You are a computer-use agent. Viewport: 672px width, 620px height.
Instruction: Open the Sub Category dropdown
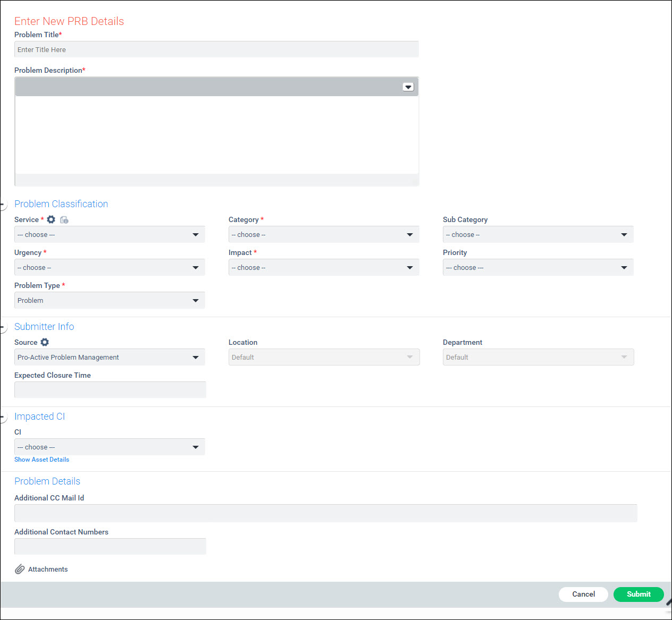coord(537,234)
